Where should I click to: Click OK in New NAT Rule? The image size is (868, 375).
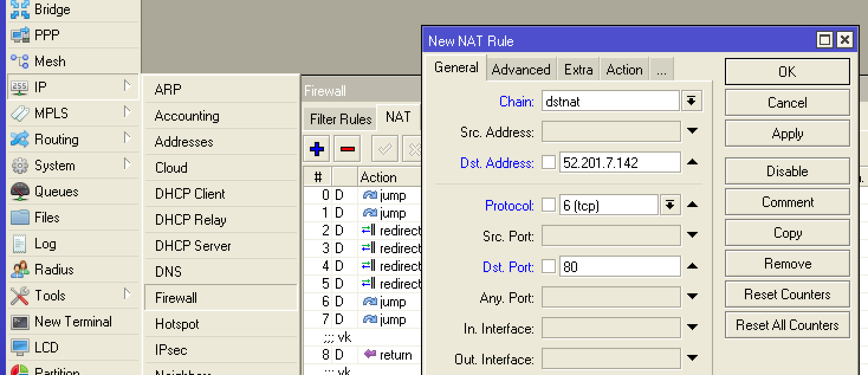click(787, 72)
